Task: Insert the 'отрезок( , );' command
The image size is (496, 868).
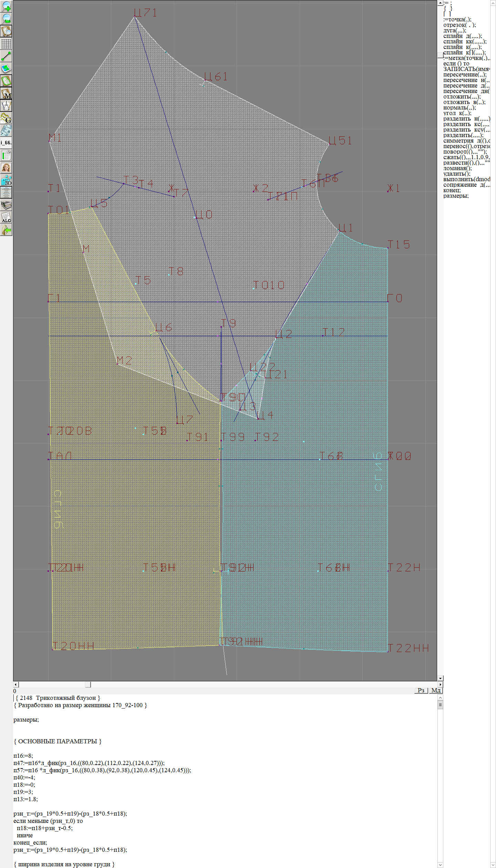Action: 459,25
